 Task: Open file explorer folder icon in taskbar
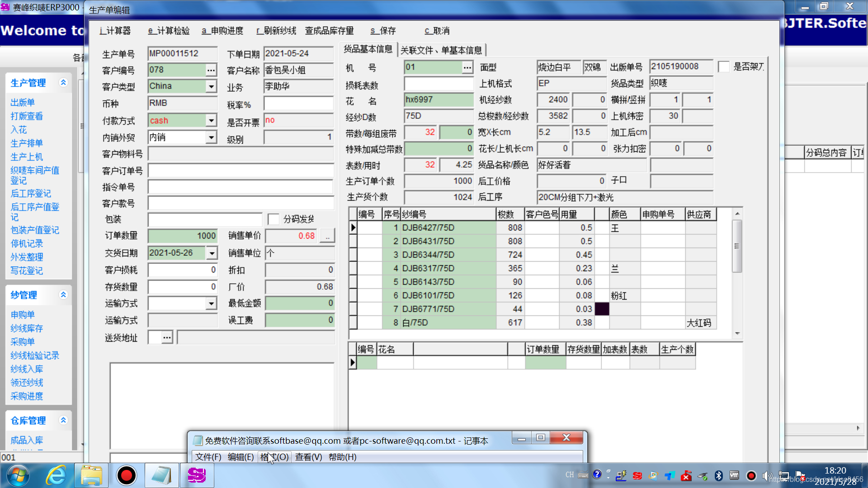[91, 475]
